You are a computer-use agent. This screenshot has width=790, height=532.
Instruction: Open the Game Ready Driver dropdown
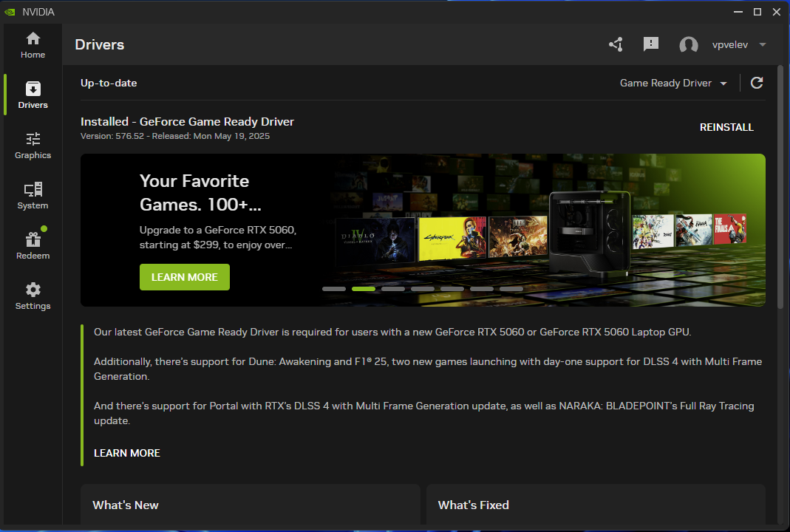674,83
